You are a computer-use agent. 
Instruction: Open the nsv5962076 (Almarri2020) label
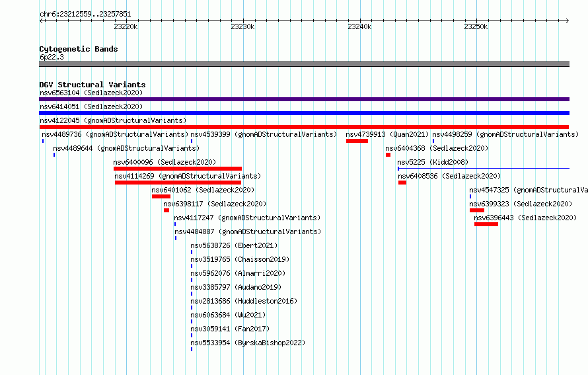coord(238,273)
